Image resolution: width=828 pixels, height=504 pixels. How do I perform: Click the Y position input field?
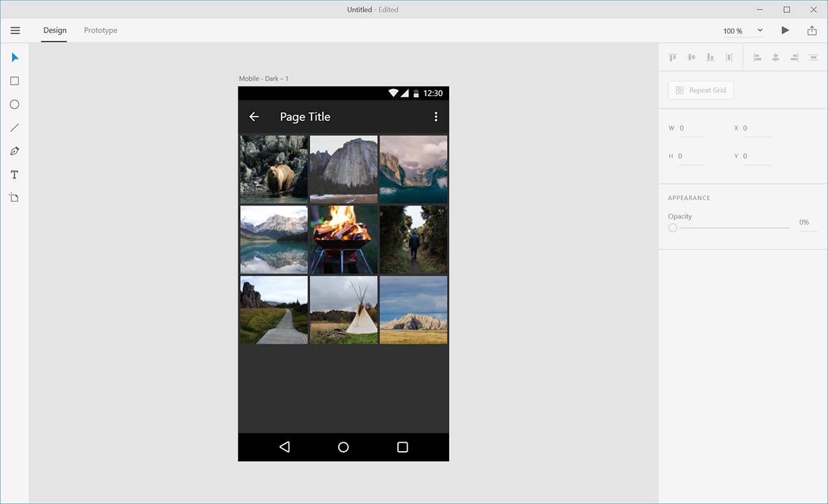[757, 157]
